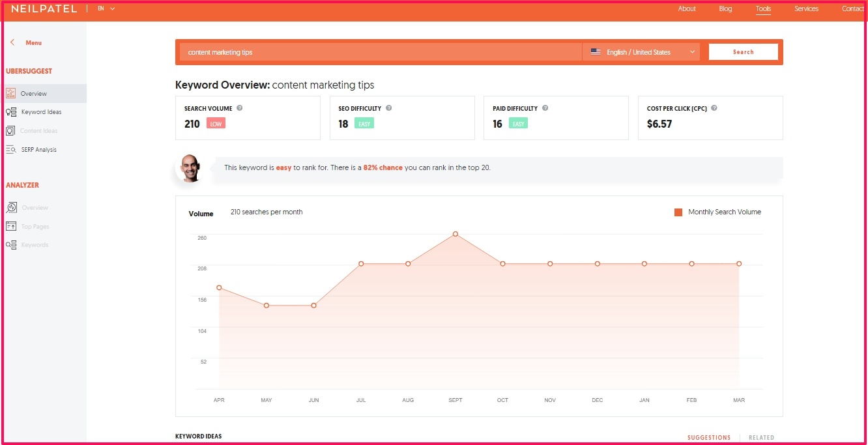Click the SEPT data point on chart

point(456,234)
